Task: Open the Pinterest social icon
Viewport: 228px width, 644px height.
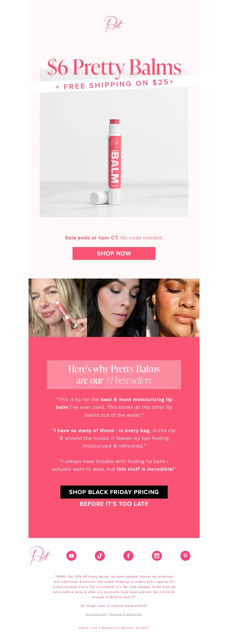Action: tap(185, 556)
